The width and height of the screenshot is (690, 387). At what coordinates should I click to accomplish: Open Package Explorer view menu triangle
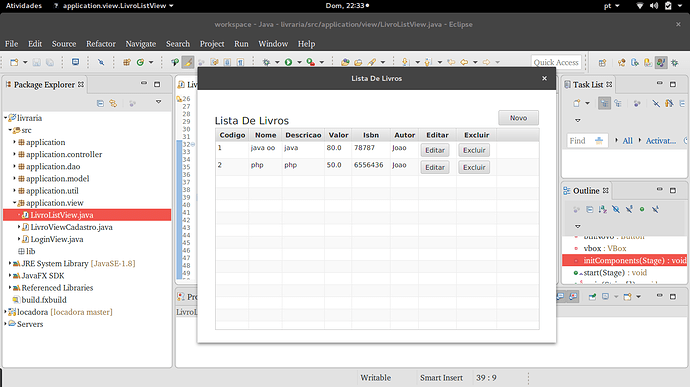pyautogui.click(x=158, y=102)
